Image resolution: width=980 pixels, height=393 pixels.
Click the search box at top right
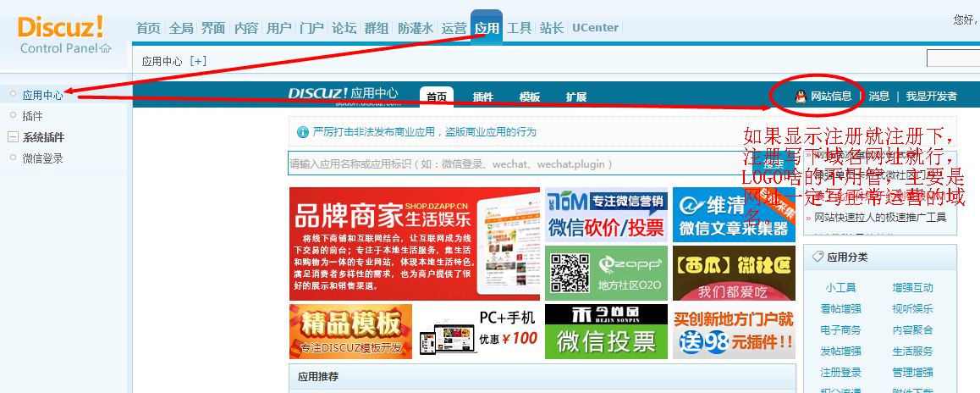953,58
